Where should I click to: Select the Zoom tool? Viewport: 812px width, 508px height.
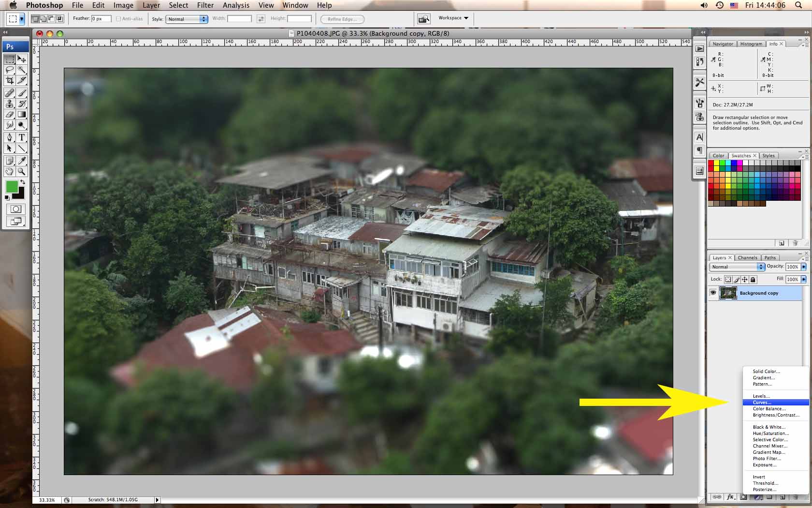(x=22, y=171)
